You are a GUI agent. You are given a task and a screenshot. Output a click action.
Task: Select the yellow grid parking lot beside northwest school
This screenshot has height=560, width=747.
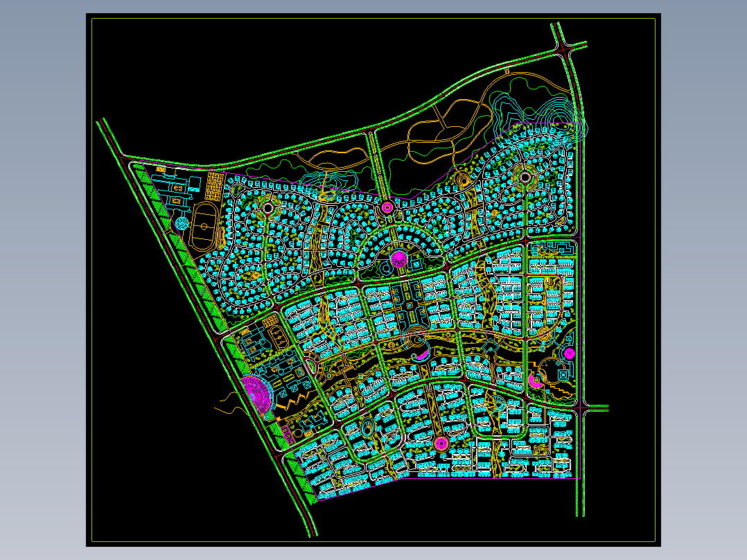click(x=215, y=186)
